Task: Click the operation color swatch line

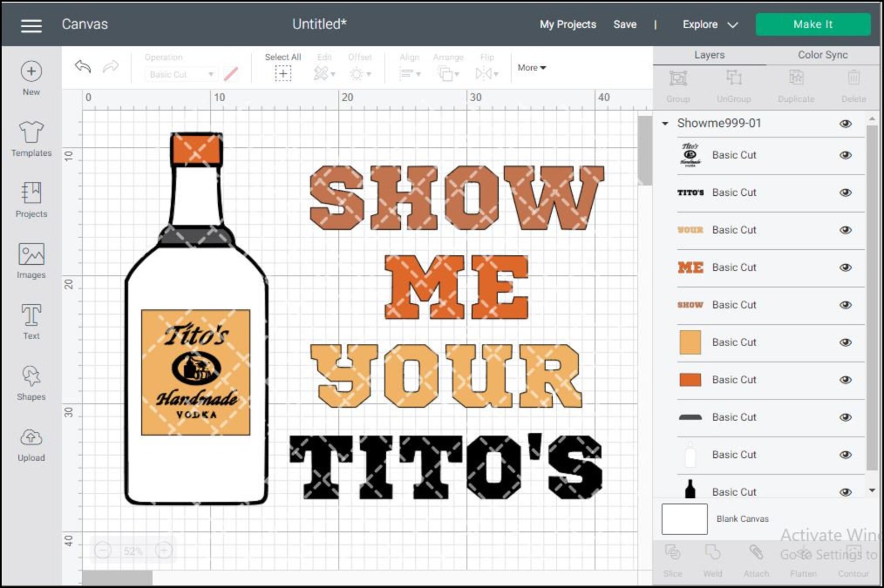Action: (x=231, y=74)
